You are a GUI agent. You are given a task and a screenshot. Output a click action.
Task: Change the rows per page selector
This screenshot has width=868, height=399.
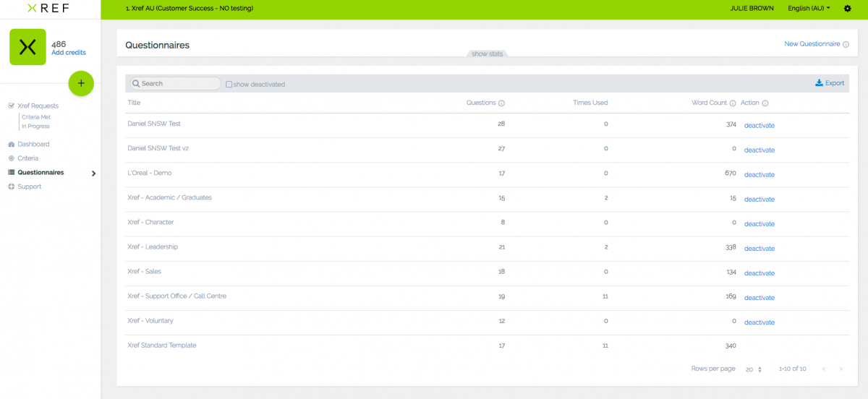754,369
